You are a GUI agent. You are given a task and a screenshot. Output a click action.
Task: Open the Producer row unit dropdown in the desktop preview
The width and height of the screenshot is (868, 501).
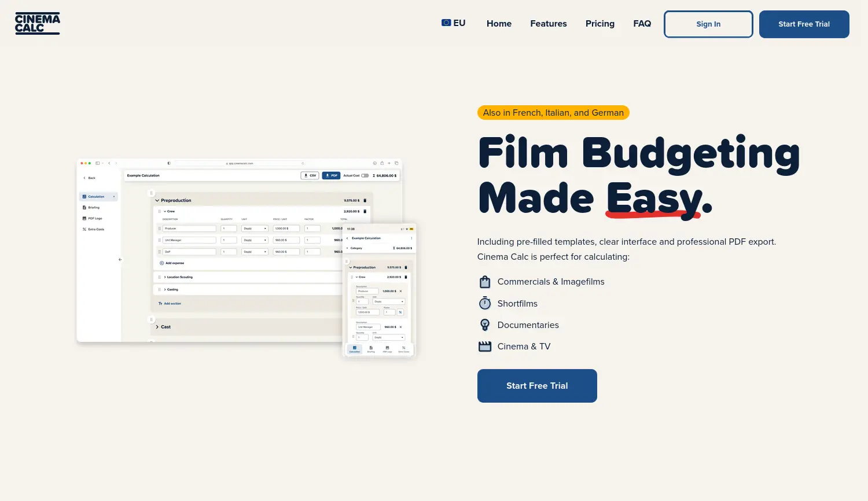[x=255, y=229]
